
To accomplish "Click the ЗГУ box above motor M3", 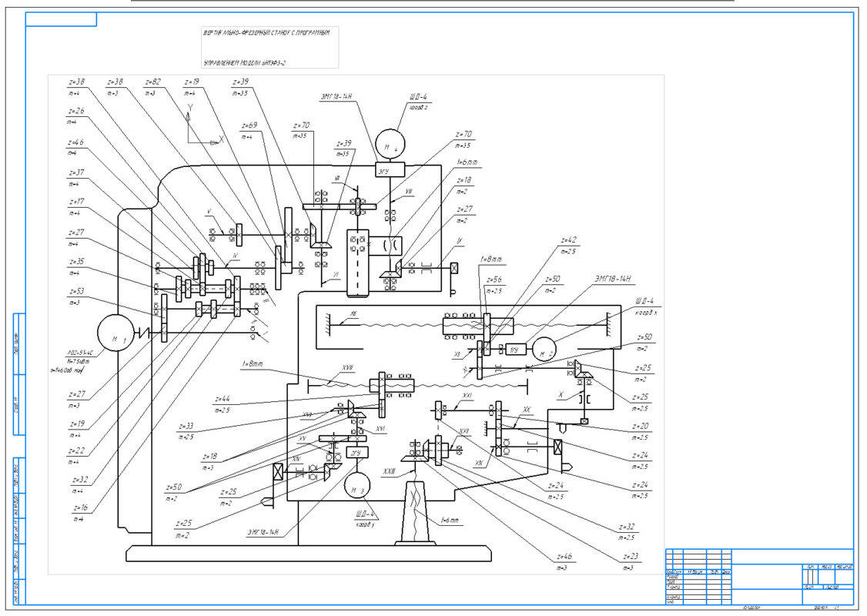I will pos(356,452).
